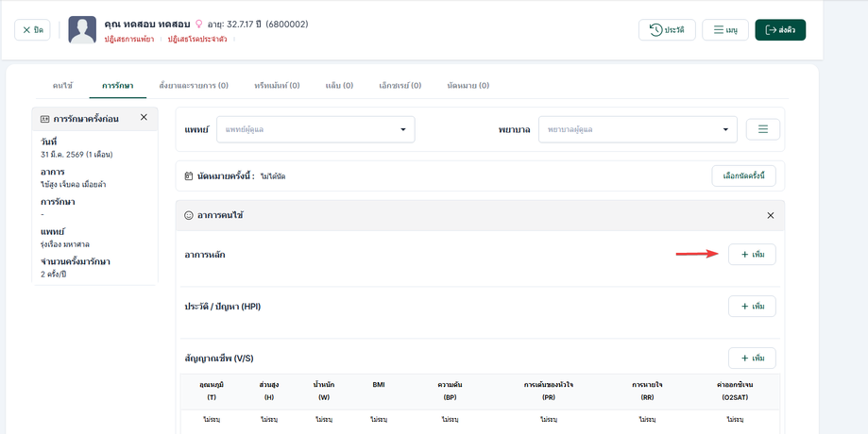Image resolution: width=868 pixels, height=434 pixels.
Task: Open the สั่งยาและรายการ (0) tab
Action: (x=194, y=86)
